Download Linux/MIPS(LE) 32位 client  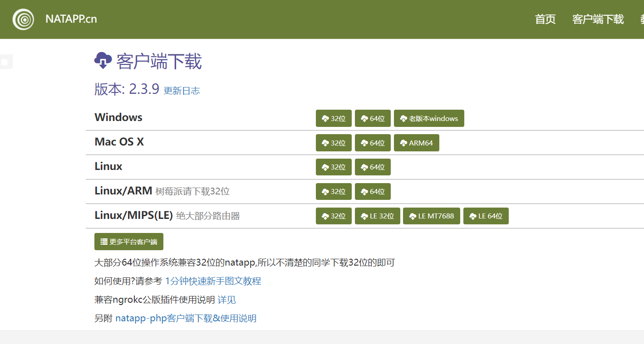(x=334, y=216)
